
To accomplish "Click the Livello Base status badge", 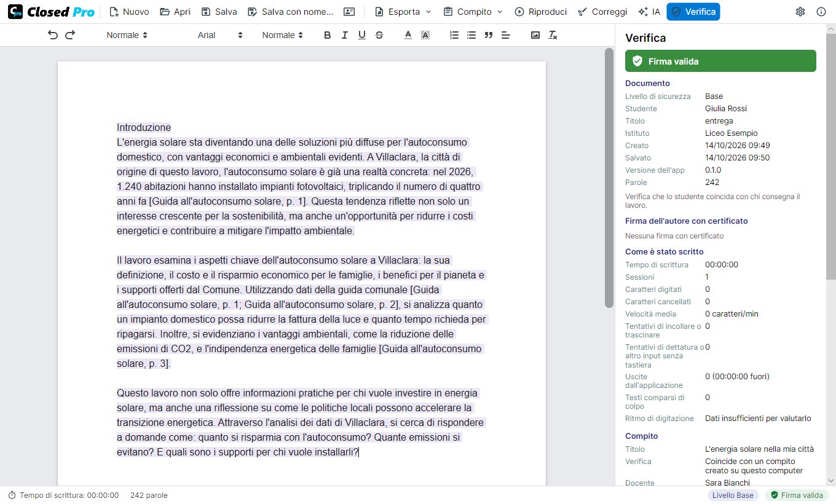I will (733, 495).
